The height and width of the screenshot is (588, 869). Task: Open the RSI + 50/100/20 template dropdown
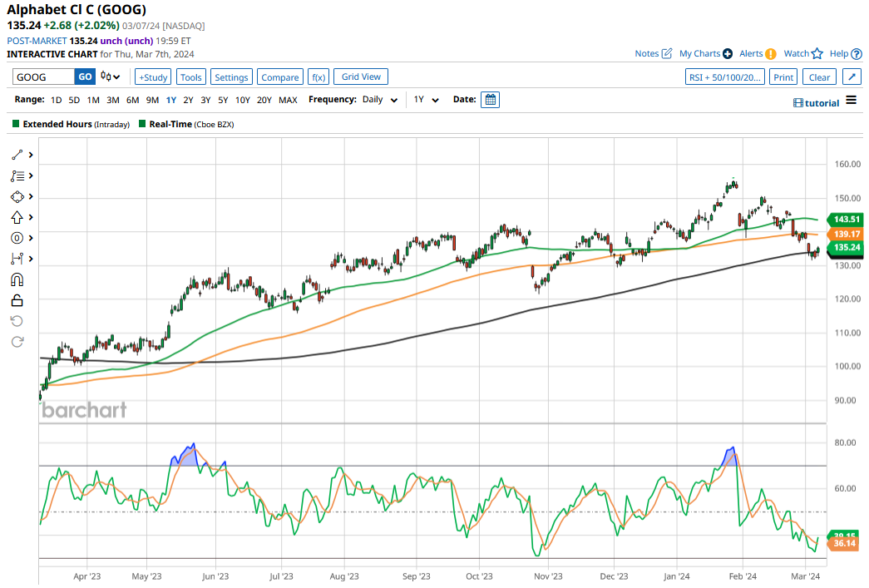click(723, 77)
